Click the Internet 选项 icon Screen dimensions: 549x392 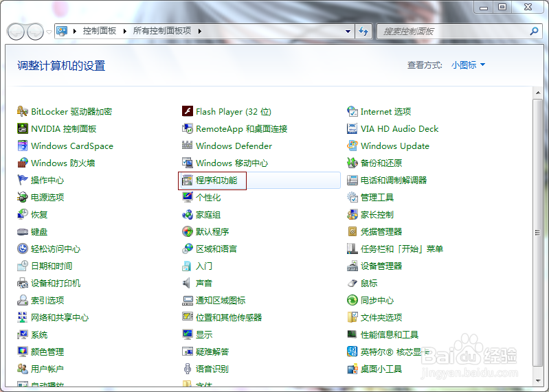point(352,111)
